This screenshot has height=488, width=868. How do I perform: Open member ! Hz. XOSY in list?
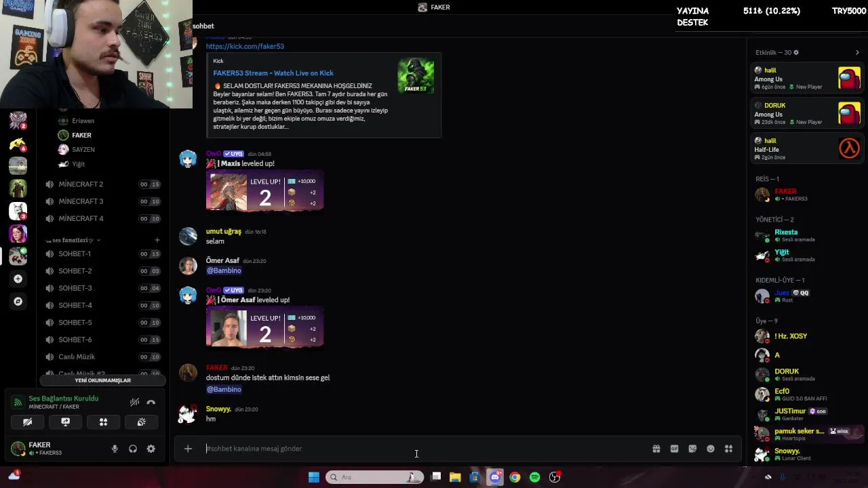(x=807, y=336)
